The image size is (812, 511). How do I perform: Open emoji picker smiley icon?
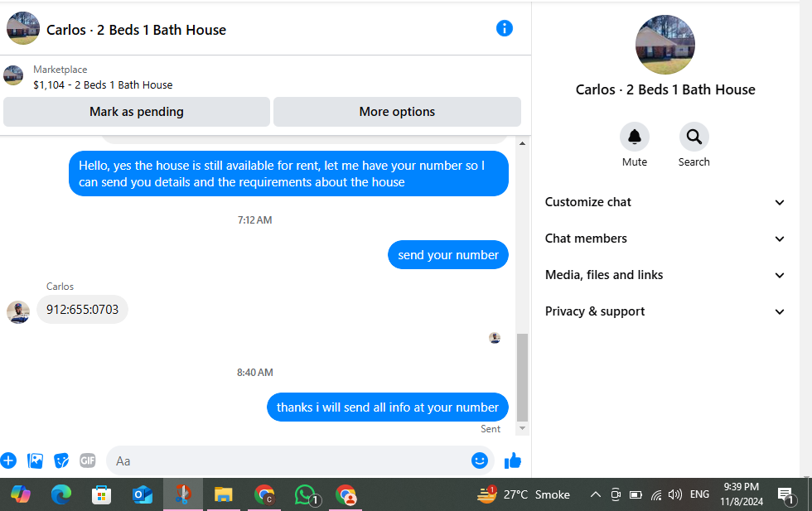tap(480, 460)
